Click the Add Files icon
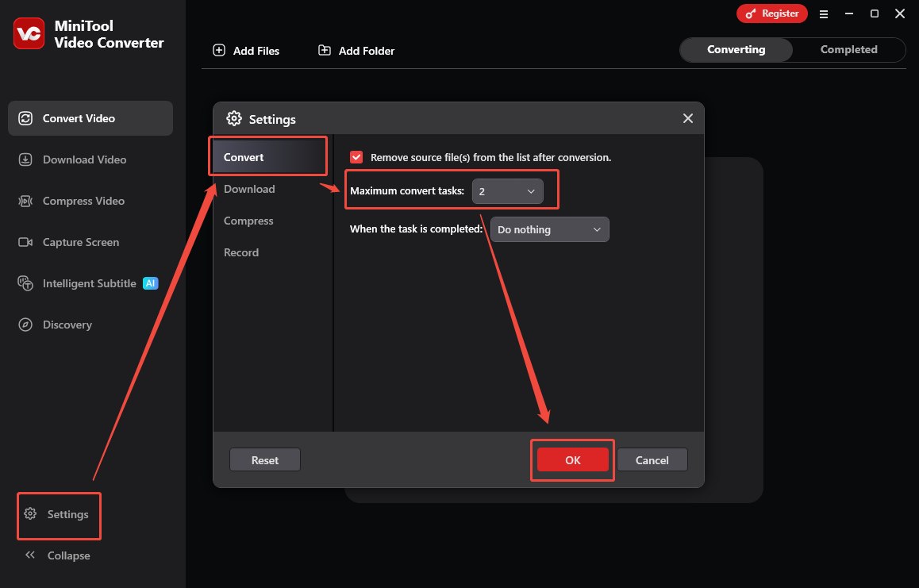Viewport: 919px width, 588px height. 218,50
